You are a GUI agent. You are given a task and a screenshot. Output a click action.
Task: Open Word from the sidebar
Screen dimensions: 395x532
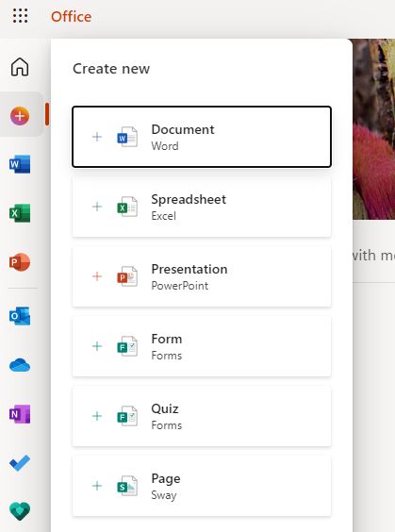coord(20,164)
